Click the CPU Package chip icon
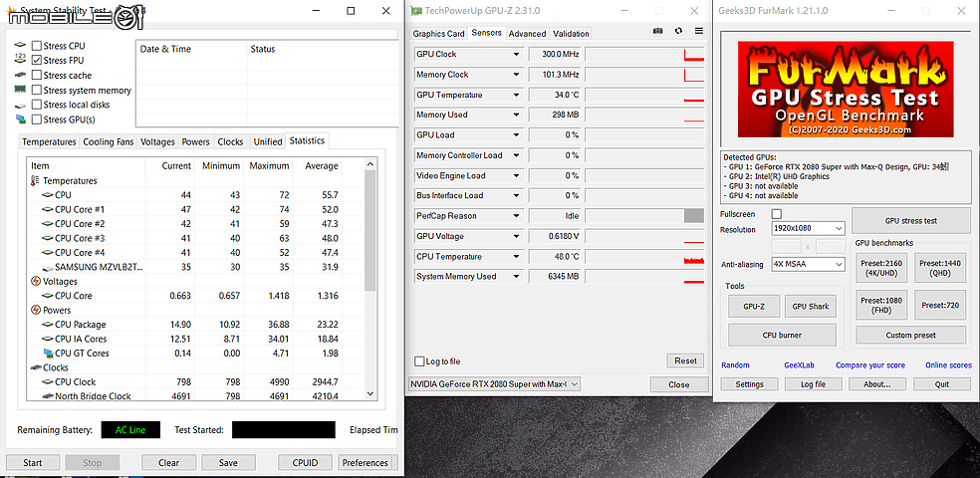 pos(47,325)
